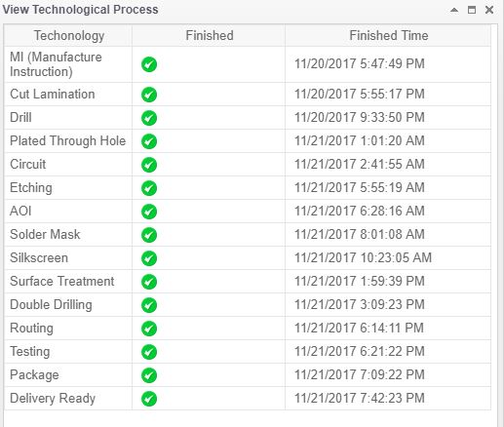Click the green check icon beside Etching
This screenshot has height=427, width=504.
[x=149, y=188]
